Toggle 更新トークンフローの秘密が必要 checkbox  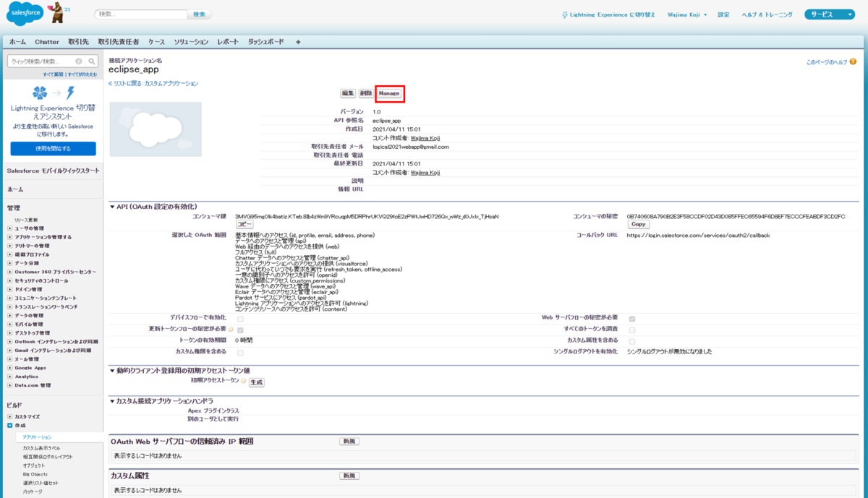[240, 330]
